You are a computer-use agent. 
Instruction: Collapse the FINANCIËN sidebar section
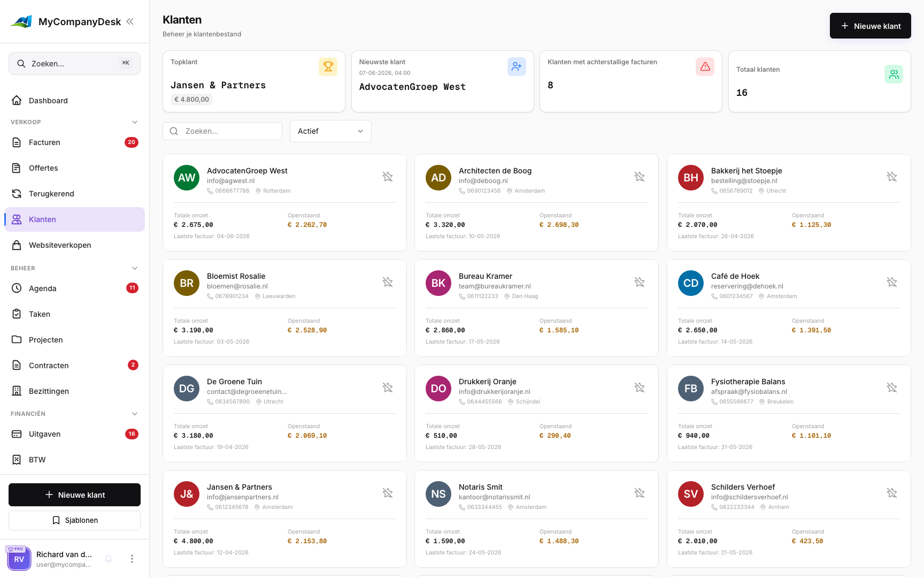135,414
